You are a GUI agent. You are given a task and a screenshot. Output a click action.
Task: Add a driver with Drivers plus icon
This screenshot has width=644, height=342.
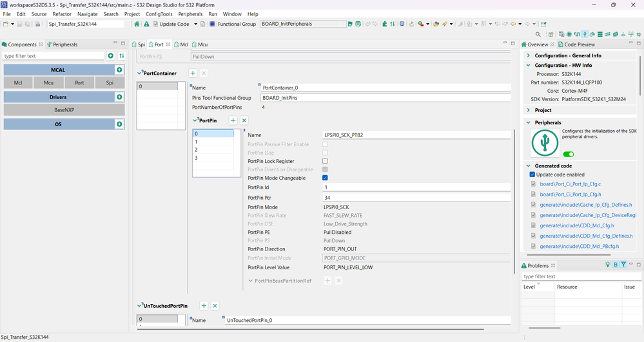pos(119,97)
